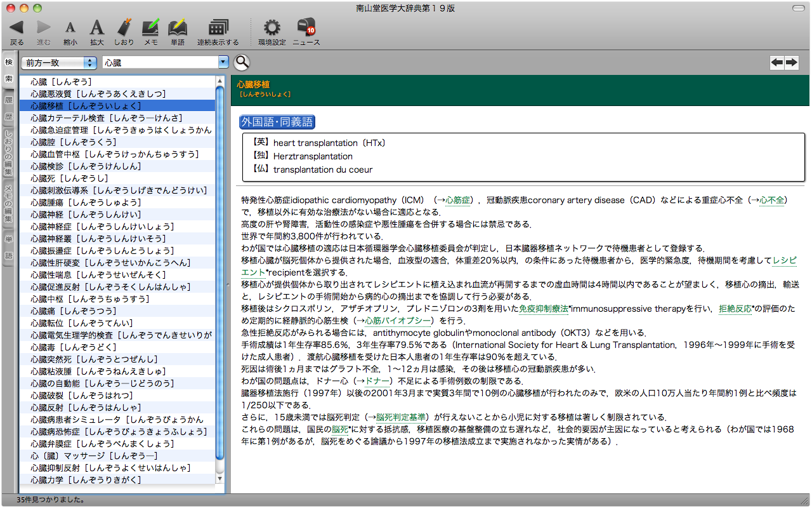This screenshot has height=508, width=812.
Task: Click the 連続表示する toolbar icon
Action: click(218, 28)
